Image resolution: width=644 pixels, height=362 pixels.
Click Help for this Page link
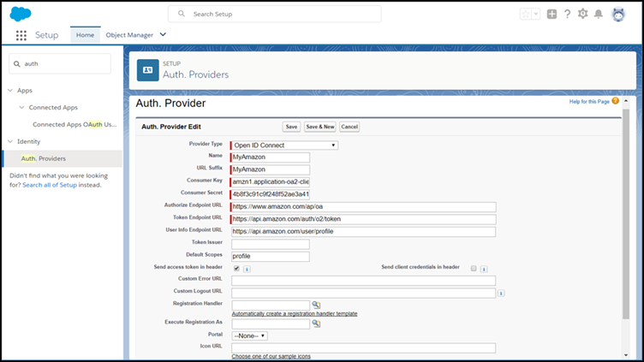pyautogui.click(x=589, y=101)
